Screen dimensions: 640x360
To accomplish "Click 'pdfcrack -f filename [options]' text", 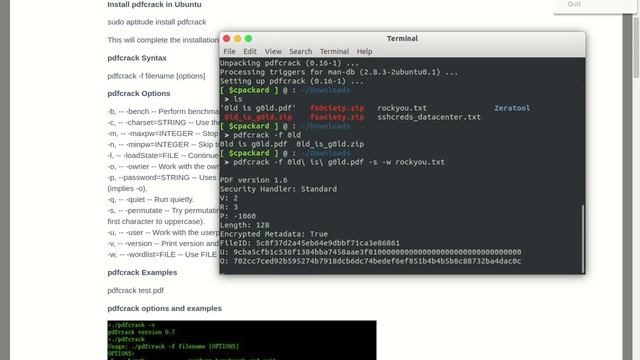I will [156, 76].
